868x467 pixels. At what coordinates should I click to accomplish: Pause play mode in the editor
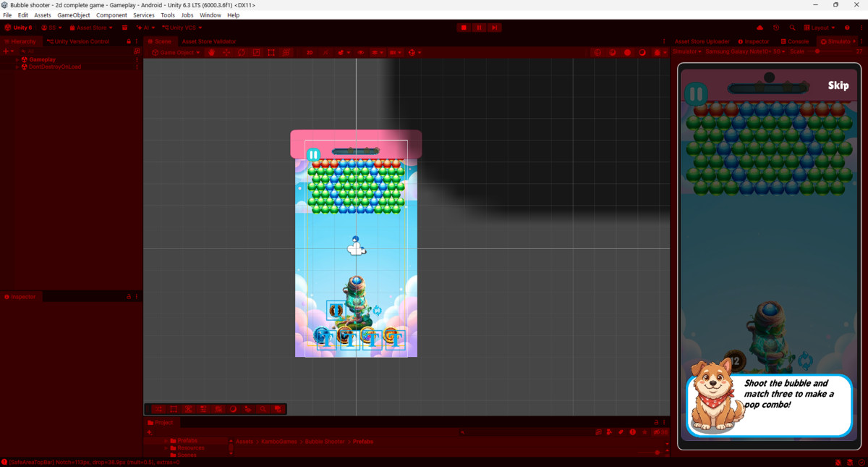point(479,28)
